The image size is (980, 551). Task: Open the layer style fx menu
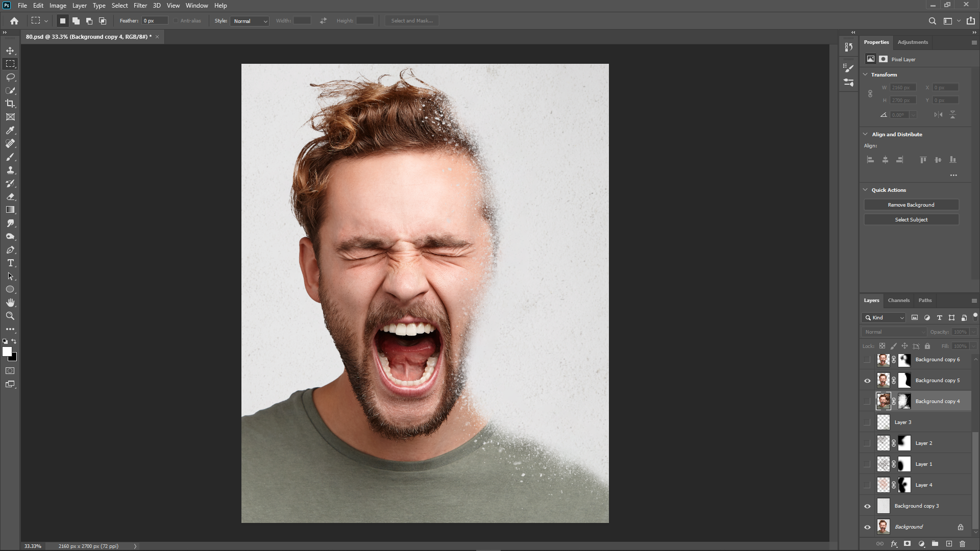pos(894,544)
